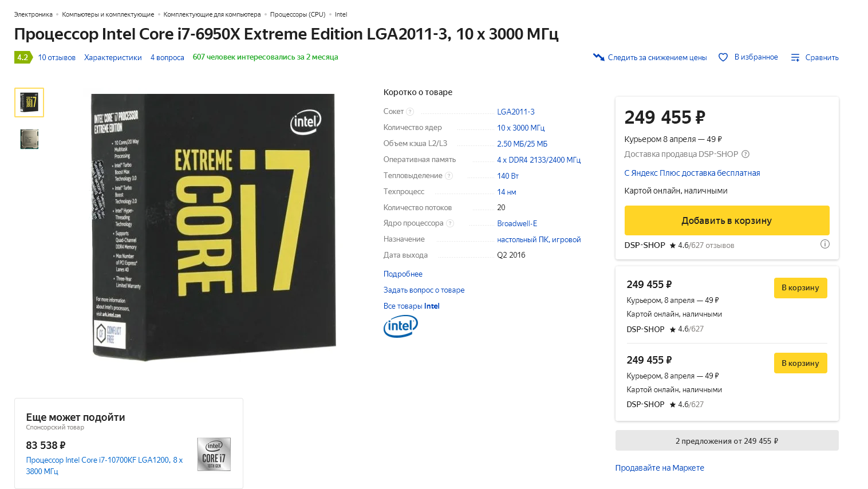Click the compare list icon
The height and width of the screenshot is (489, 868).
pos(795,57)
